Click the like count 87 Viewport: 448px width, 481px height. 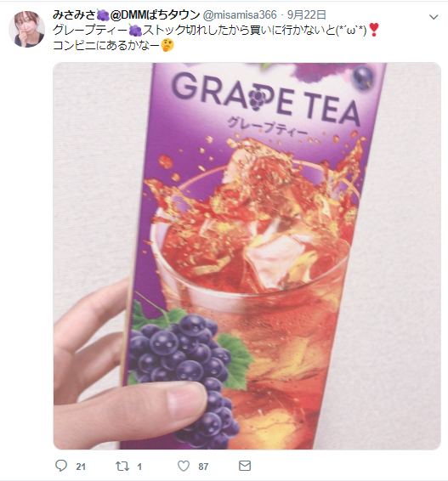click(203, 467)
